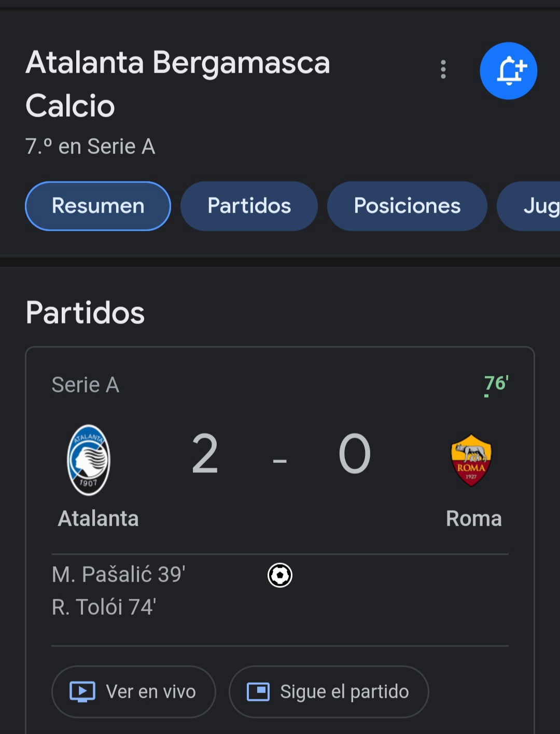The image size is (560, 734).
Task: Tap the 2 - 0 match score
Action: coord(281,454)
